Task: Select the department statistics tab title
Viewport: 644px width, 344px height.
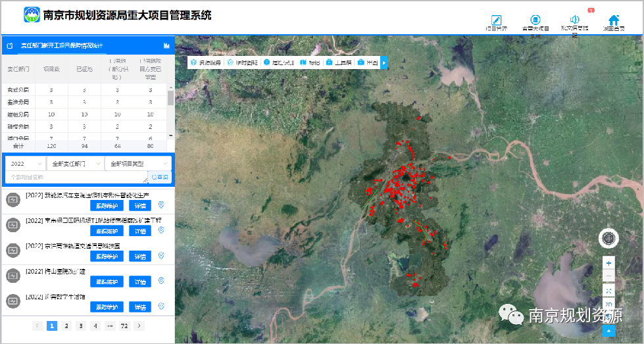Action: [x=62, y=45]
